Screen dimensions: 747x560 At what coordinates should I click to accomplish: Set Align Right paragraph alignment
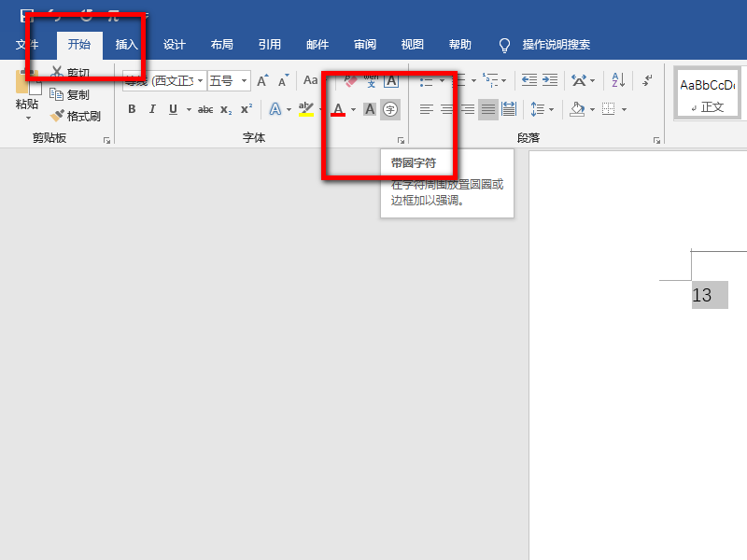(468, 109)
